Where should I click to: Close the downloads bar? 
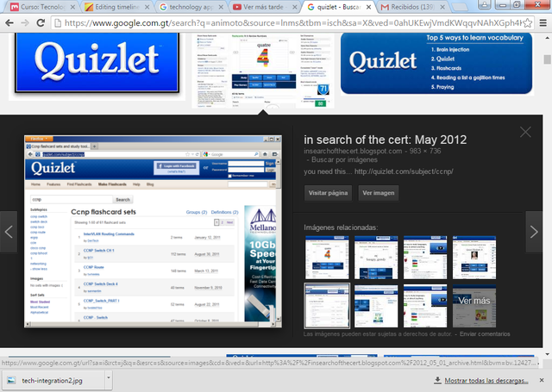click(x=542, y=380)
